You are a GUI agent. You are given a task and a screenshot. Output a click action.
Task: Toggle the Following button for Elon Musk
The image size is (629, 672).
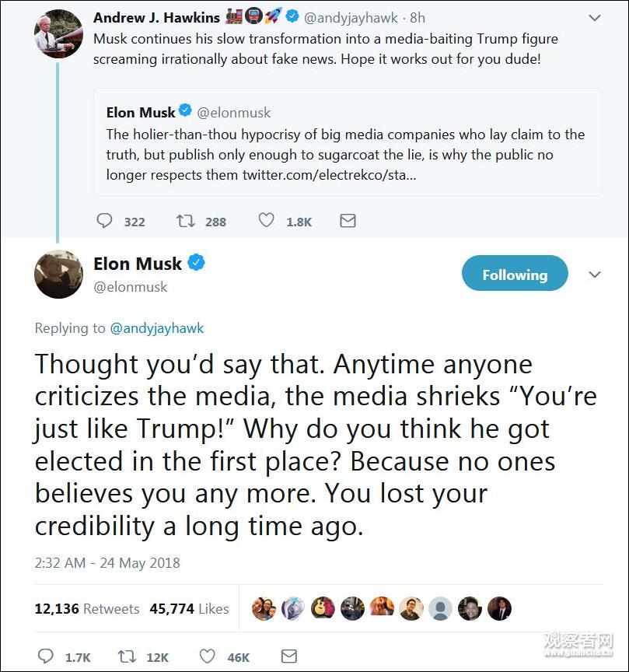pos(515,275)
